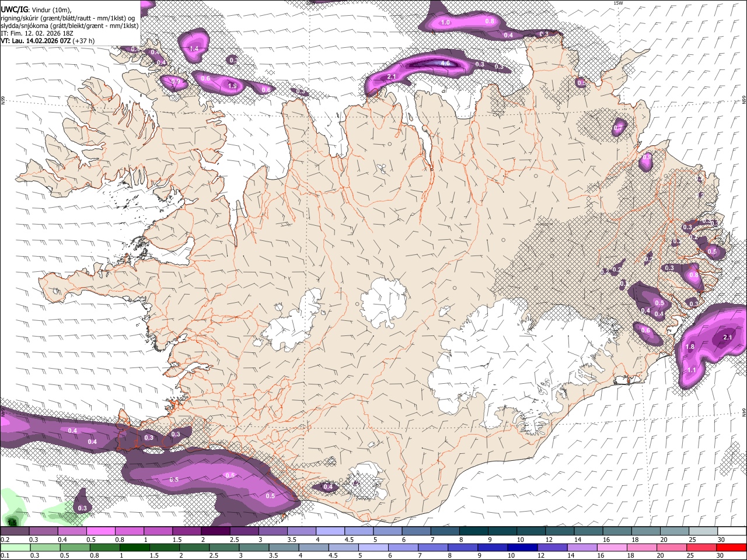Image resolution: width=747 pixels, height=560 pixels.
Task: Select the light periwinkle 4 snow-scale swatch
Action: click(329, 531)
